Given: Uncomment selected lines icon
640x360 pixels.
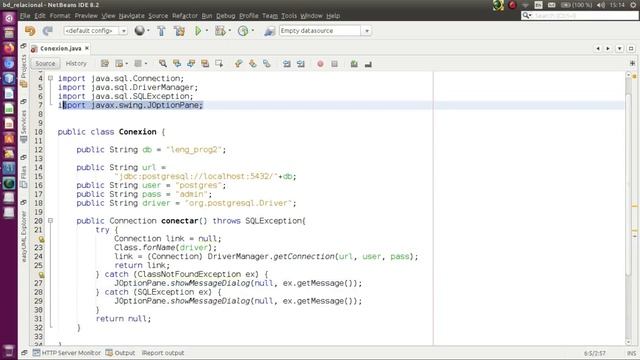Looking at the screenshot, I should click(368, 64).
